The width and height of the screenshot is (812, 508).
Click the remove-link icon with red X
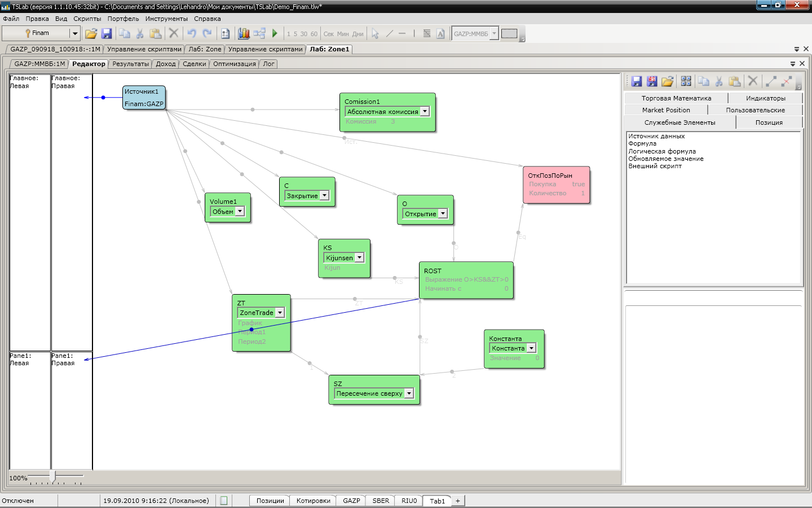787,81
